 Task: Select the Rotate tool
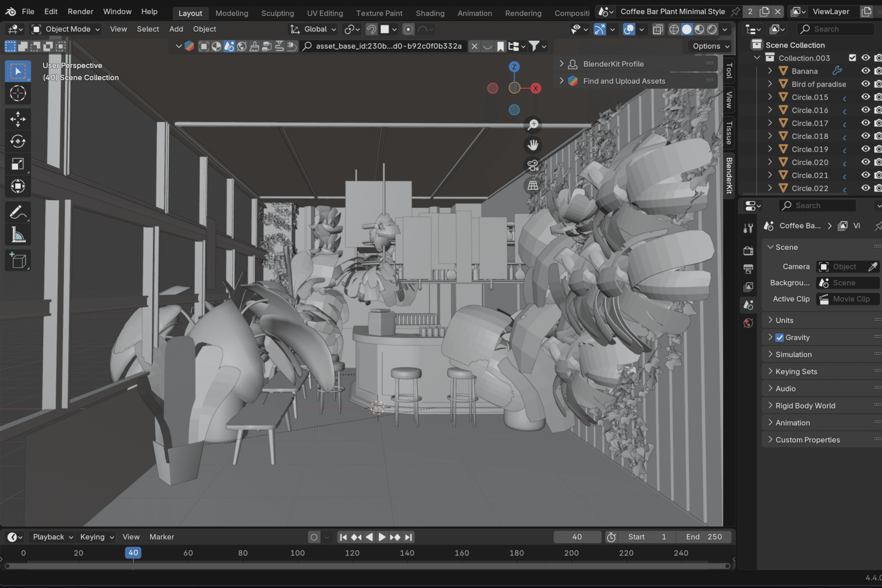(x=18, y=141)
